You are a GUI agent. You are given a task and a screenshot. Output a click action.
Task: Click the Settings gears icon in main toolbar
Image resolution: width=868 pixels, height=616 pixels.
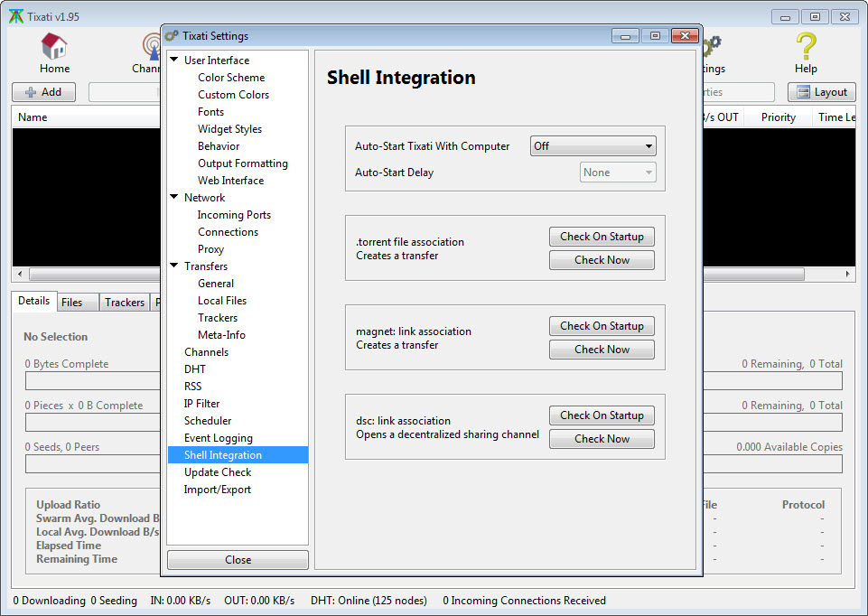(712, 46)
